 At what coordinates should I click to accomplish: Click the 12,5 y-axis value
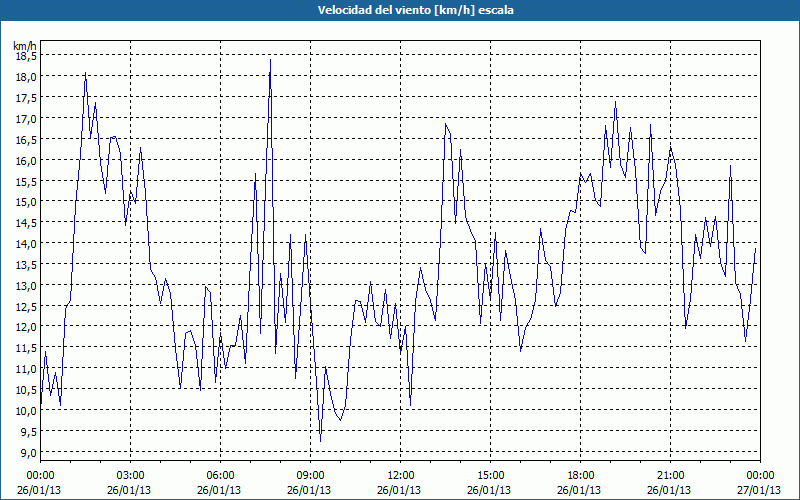26,306
